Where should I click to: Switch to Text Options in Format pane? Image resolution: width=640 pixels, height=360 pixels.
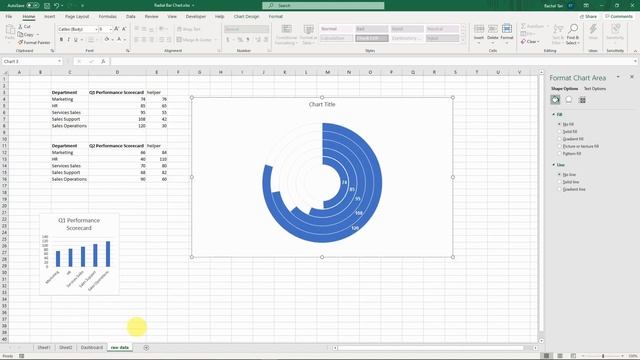tap(595, 89)
